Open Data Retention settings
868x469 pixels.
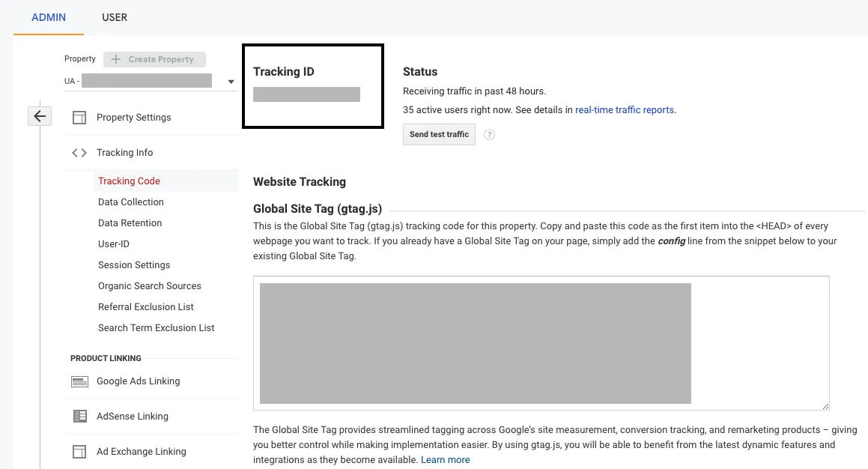[130, 223]
